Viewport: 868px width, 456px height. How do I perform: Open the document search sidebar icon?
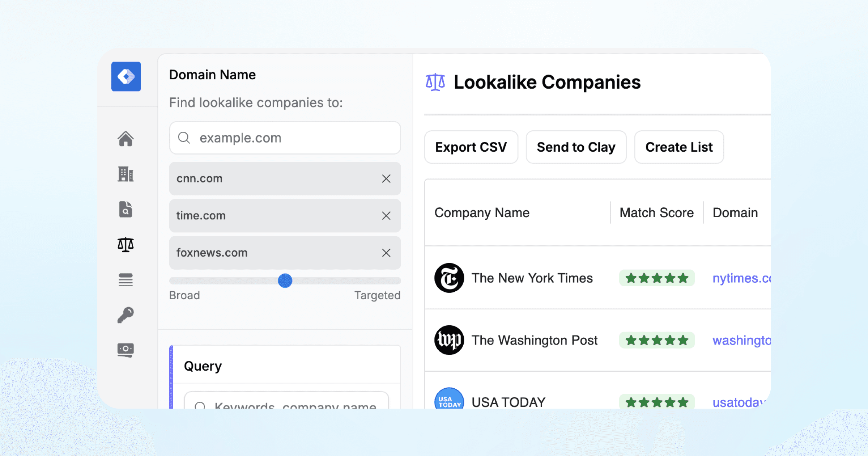(x=125, y=209)
